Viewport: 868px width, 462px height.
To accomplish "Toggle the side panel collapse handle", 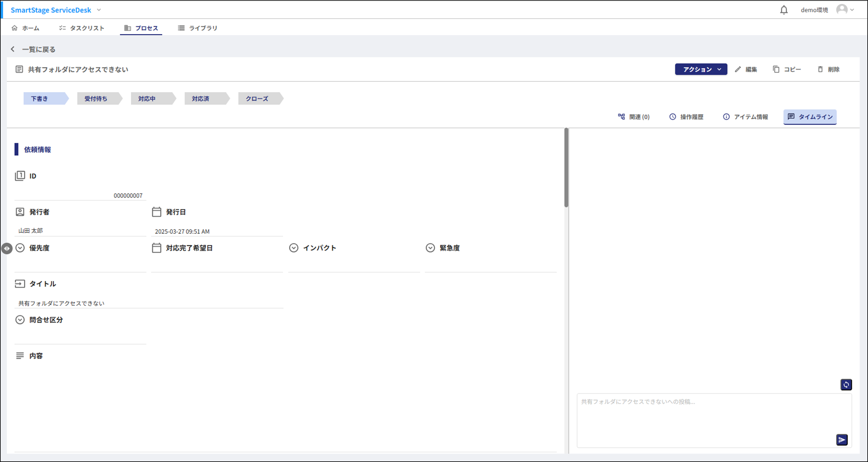I will [x=7, y=248].
